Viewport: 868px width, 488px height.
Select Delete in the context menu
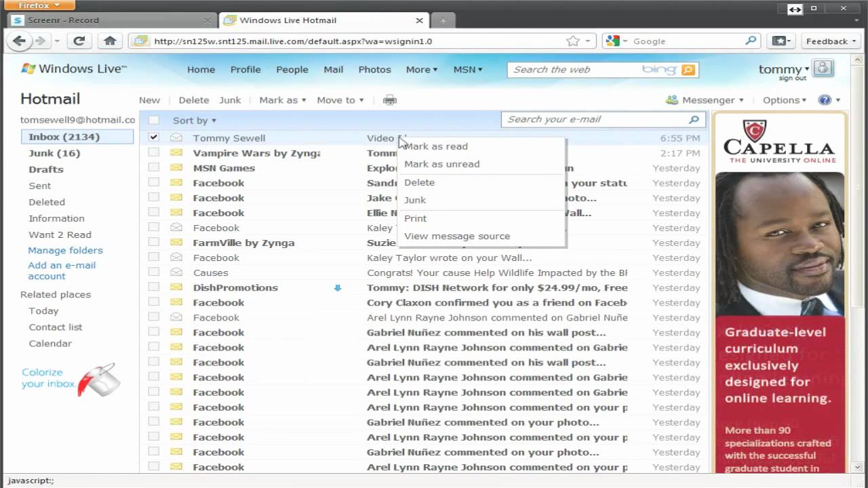419,182
